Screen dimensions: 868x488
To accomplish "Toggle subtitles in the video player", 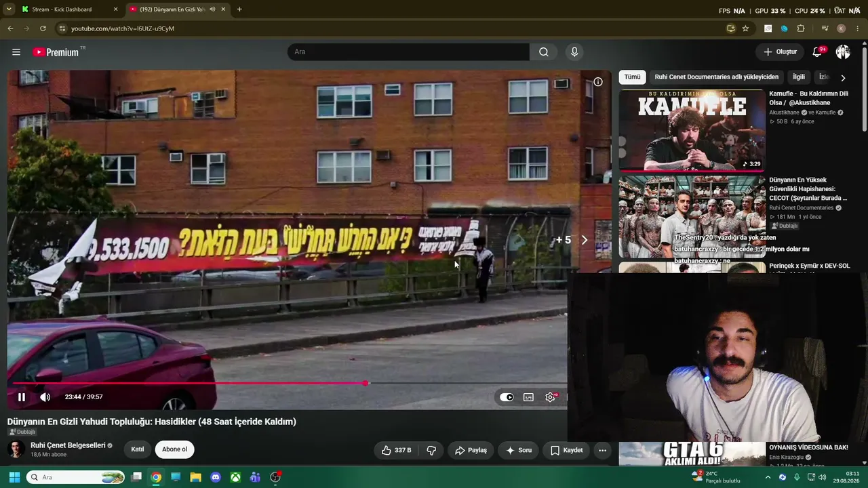I will (528, 397).
